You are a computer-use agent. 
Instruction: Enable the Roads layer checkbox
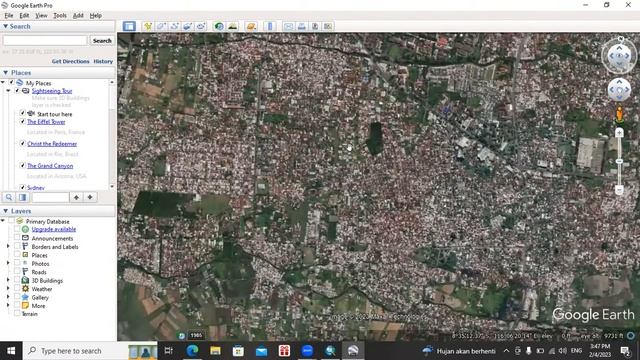click(x=17, y=272)
